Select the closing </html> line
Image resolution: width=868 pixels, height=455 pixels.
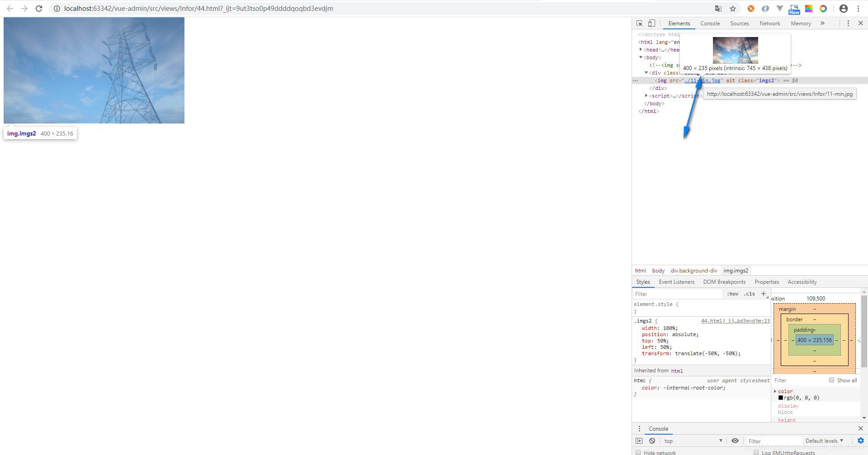[649, 111]
